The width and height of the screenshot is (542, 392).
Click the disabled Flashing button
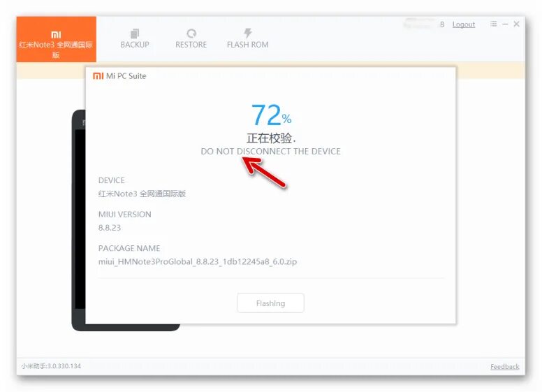(271, 303)
